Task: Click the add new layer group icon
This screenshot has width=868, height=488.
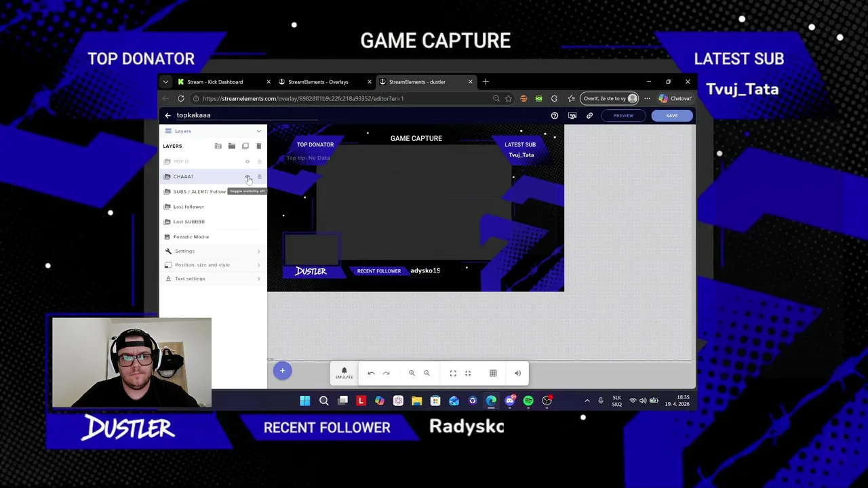Action: (218, 146)
